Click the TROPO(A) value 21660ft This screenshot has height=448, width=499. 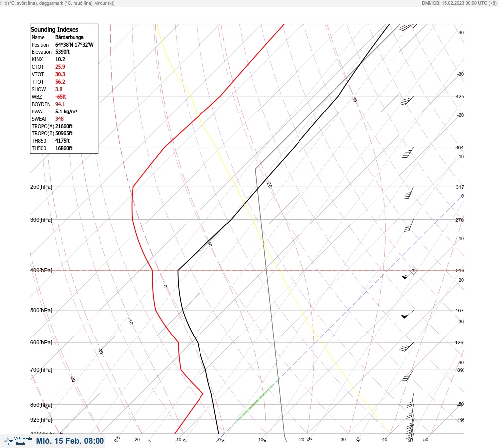pyautogui.click(x=64, y=126)
